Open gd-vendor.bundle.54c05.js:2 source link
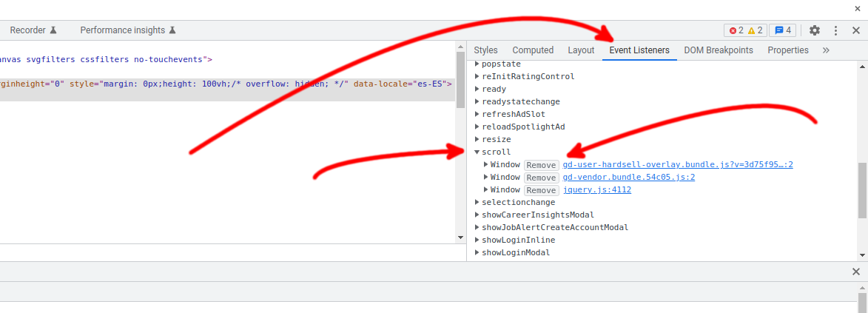Screen dimensions: 868x313 pos(628,177)
